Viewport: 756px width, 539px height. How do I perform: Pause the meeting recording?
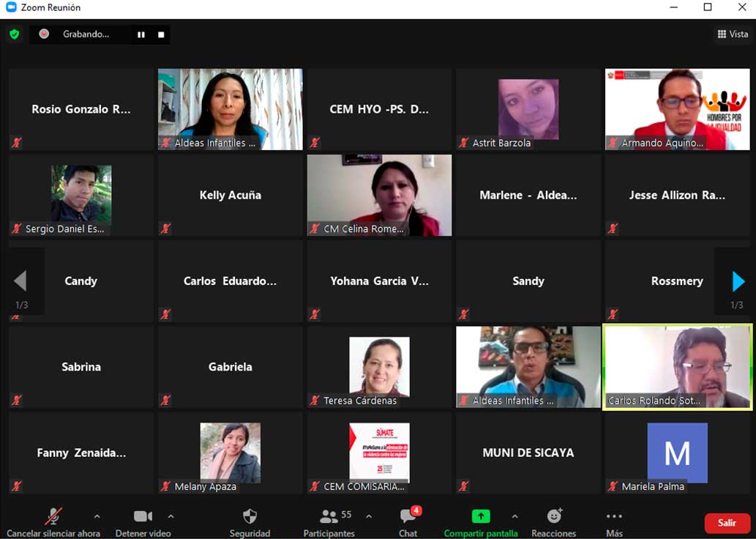point(141,34)
